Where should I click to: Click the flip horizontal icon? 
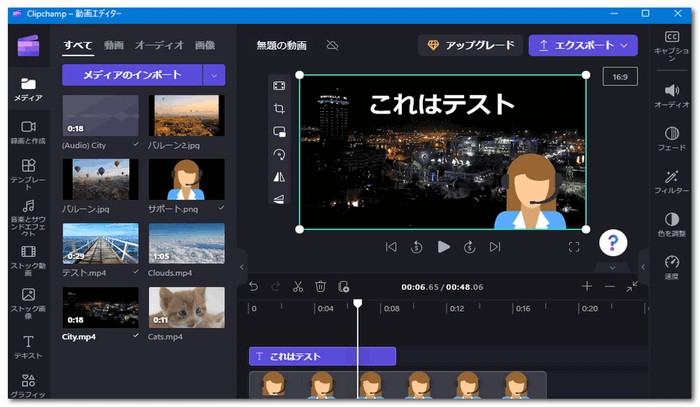pyautogui.click(x=280, y=176)
